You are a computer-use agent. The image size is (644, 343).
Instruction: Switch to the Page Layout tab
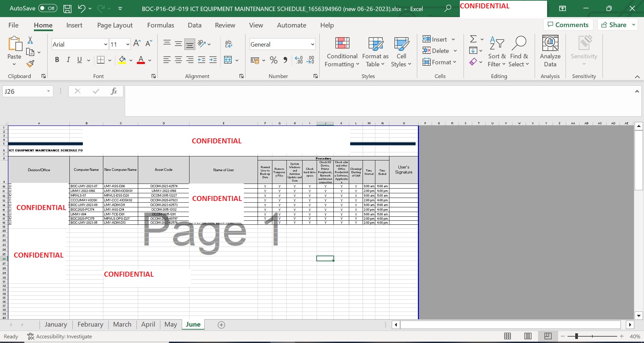click(115, 25)
